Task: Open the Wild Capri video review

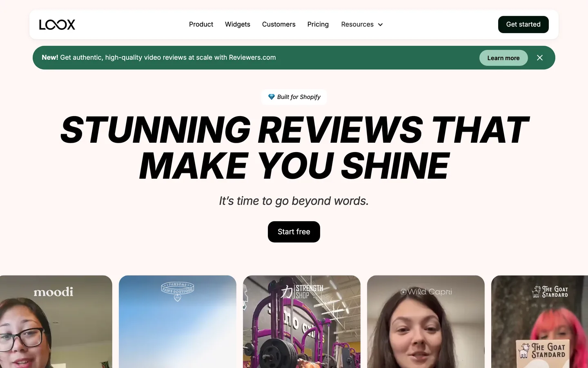Action: pos(426,321)
